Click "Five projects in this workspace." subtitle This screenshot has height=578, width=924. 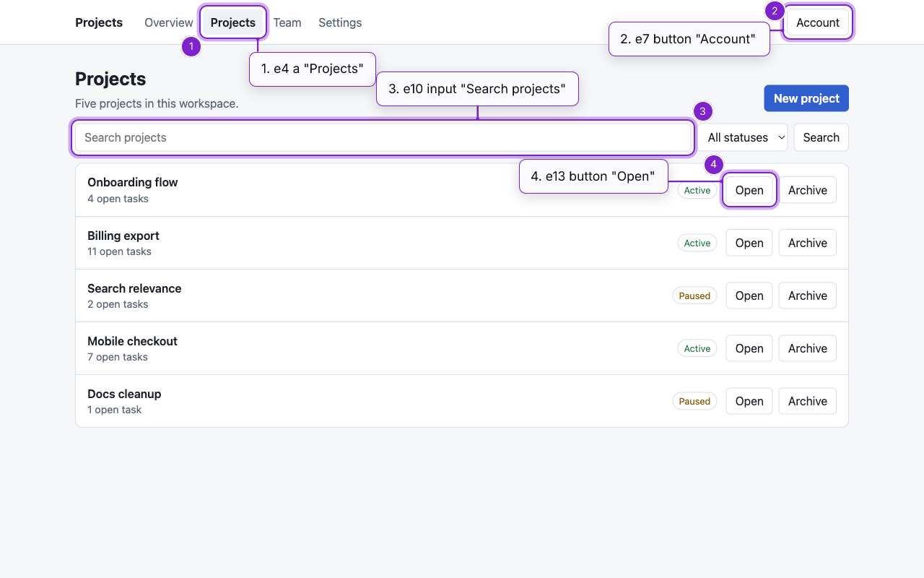(157, 103)
